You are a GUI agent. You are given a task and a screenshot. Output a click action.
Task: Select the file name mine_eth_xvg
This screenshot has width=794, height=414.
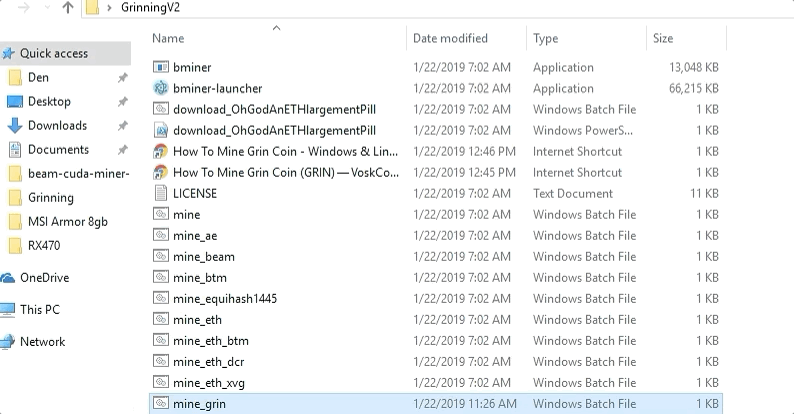[x=209, y=383]
